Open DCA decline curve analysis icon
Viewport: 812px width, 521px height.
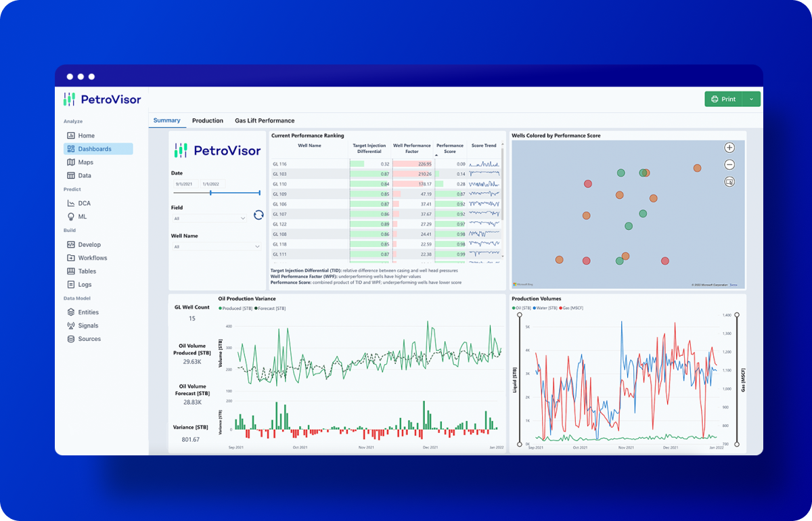click(71, 204)
